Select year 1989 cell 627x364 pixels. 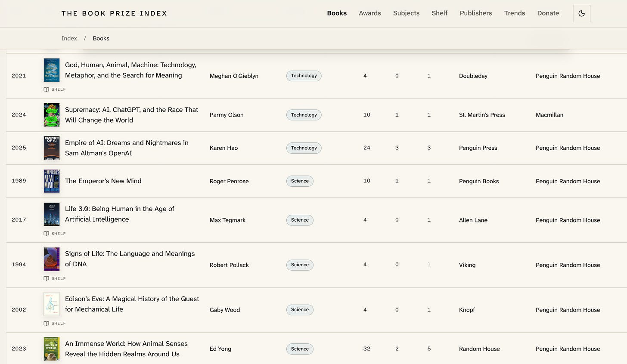[19, 181]
